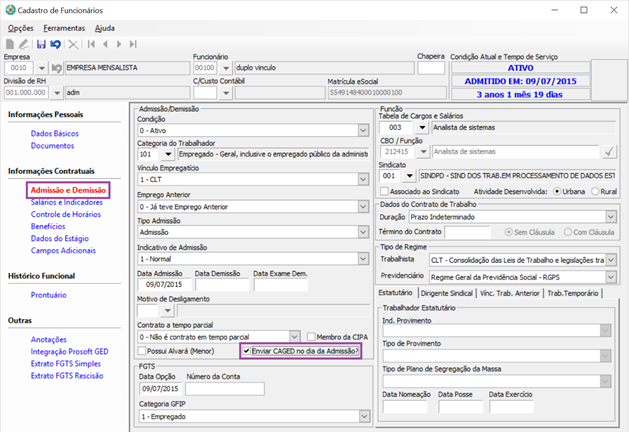Check the Associado ao Sindicato box
The image size is (629, 432).
click(385, 192)
